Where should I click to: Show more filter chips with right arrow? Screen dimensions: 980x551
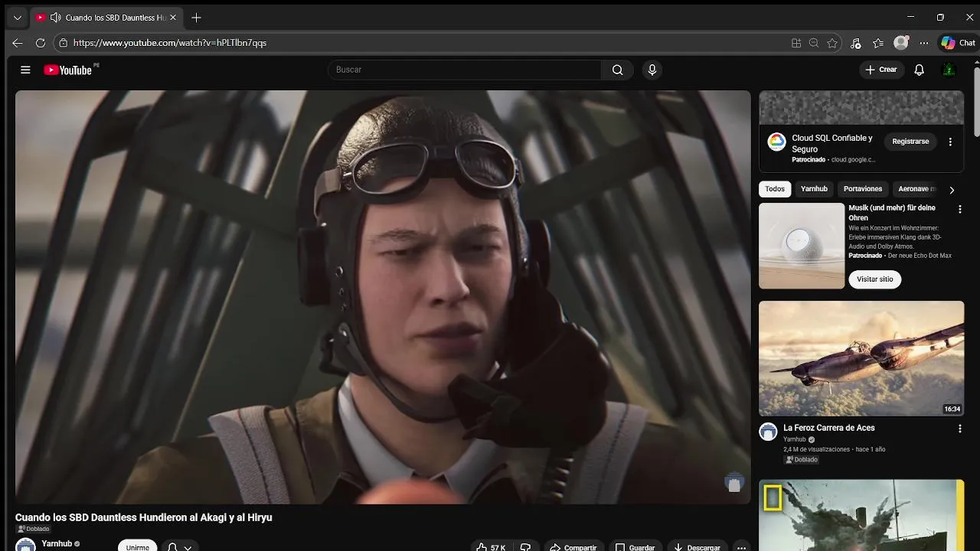952,190
